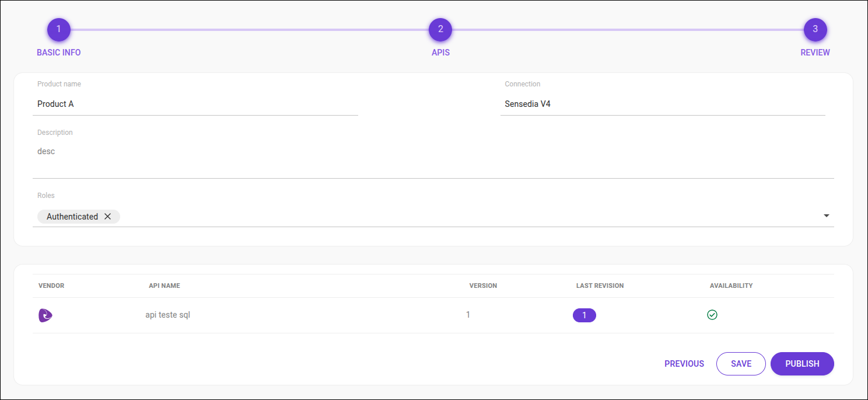Viewport: 868px width, 400px height.
Task: Select the last revision badge showing 1
Action: (584, 315)
